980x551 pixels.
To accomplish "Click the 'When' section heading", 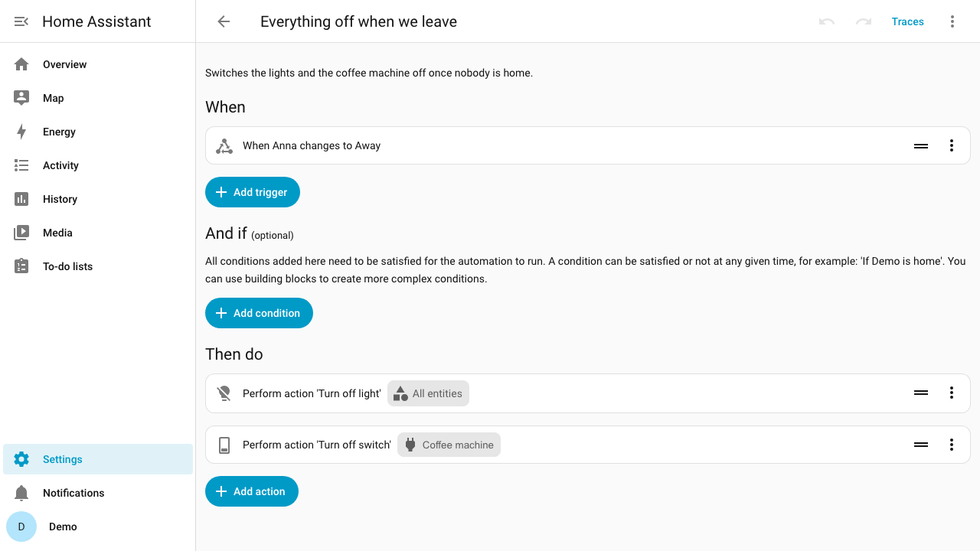I will (225, 107).
